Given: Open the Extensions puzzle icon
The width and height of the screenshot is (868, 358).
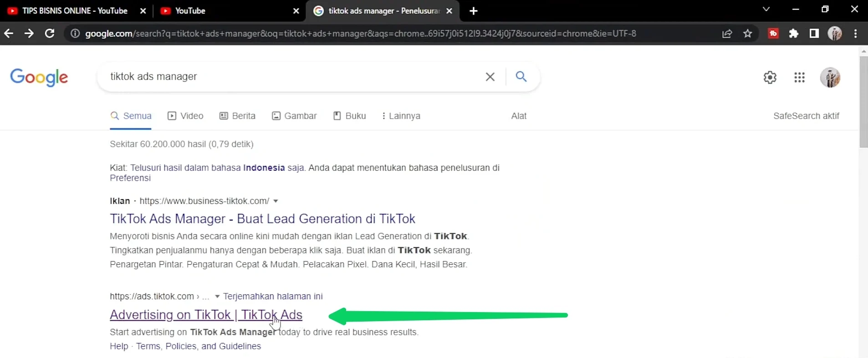Looking at the screenshot, I should (794, 33).
